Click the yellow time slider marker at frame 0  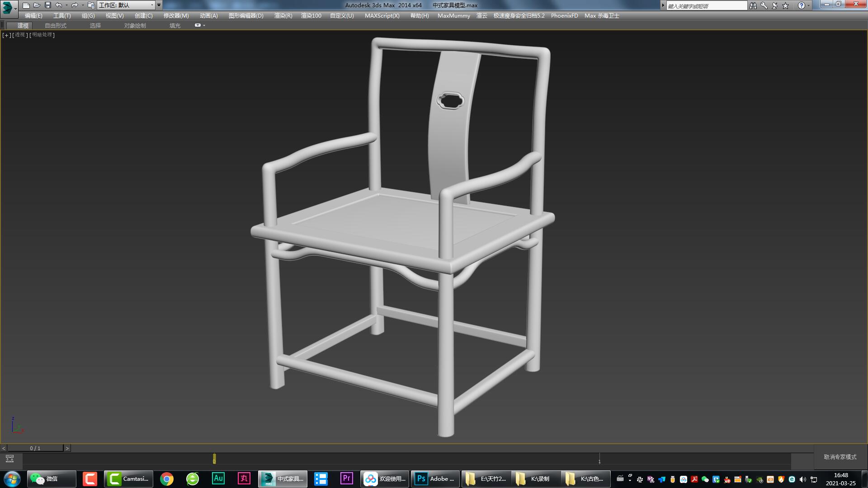coord(214,459)
